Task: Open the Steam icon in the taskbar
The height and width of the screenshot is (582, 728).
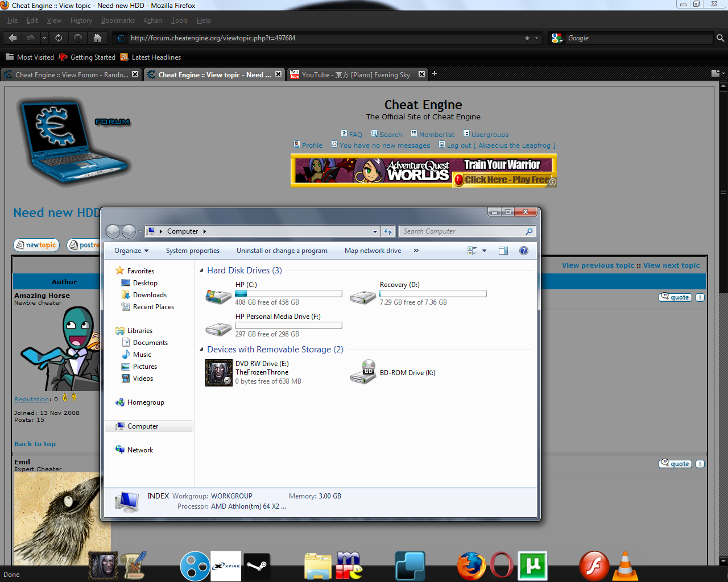Action: tap(256, 566)
